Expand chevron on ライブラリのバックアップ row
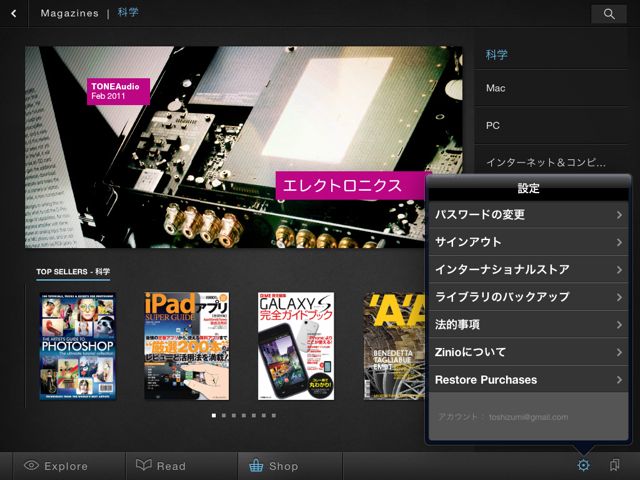The height and width of the screenshot is (480, 640). click(x=619, y=297)
